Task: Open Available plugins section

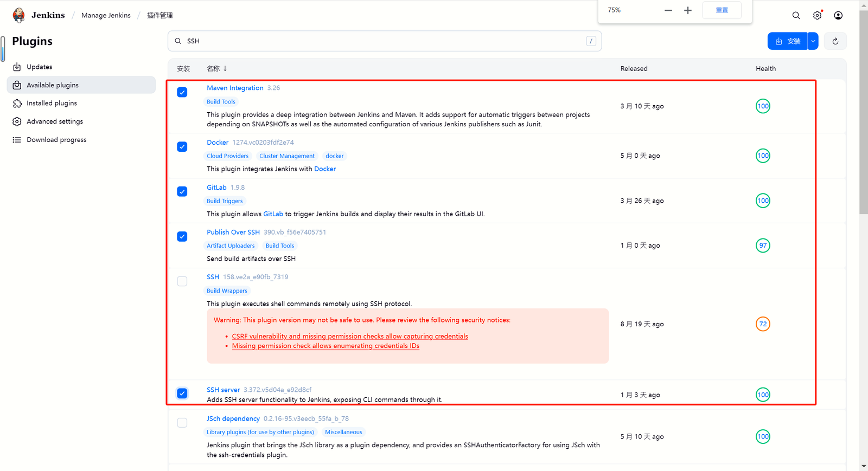Action: 81,85
